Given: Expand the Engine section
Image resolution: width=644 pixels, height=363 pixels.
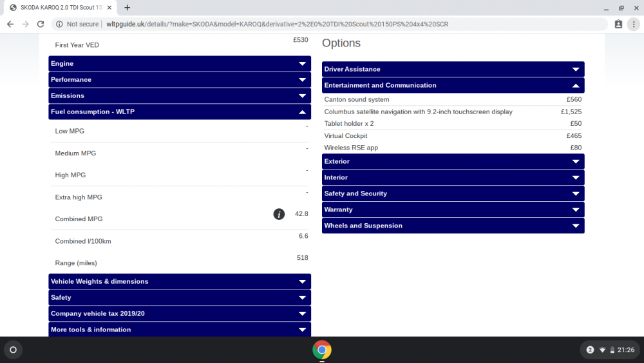Looking at the screenshot, I should (180, 64).
